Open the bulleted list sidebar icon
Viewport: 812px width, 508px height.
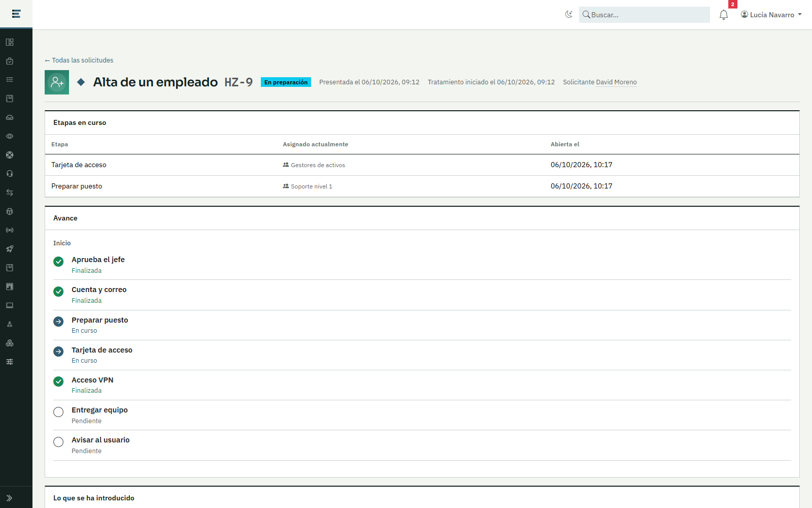click(x=10, y=80)
